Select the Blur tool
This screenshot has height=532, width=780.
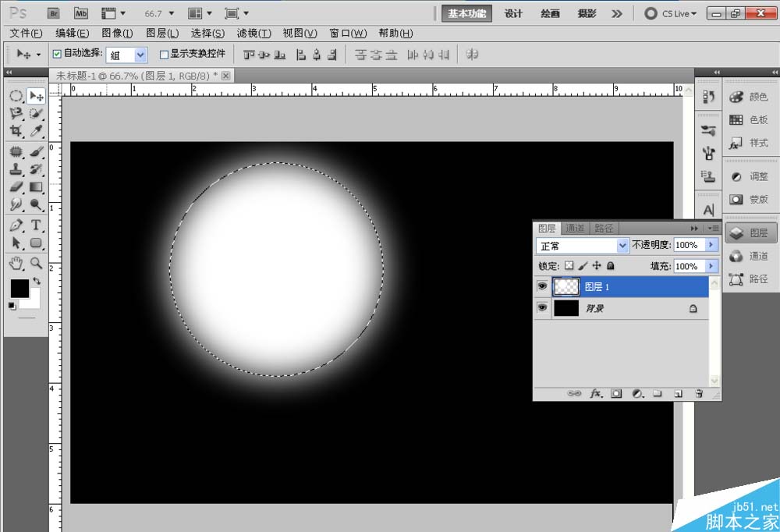[x=16, y=204]
